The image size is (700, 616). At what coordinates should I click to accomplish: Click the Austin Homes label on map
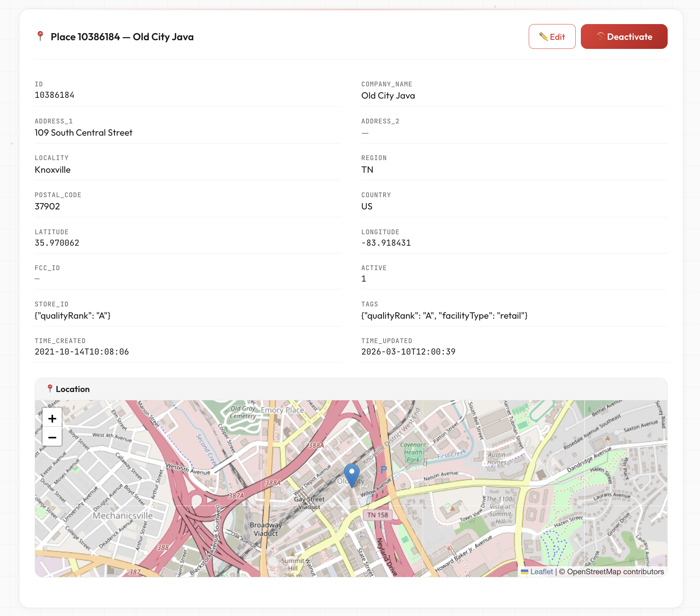(x=497, y=459)
